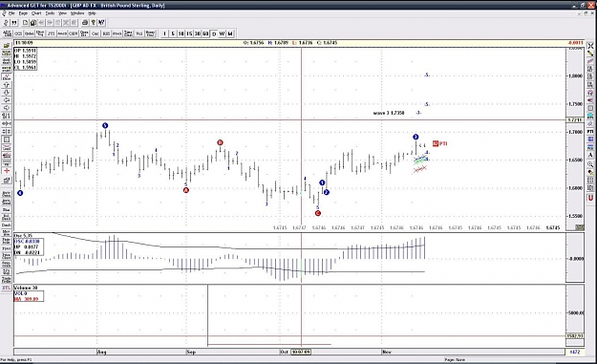Click the crossed tools icon in right toolbar

590,46
